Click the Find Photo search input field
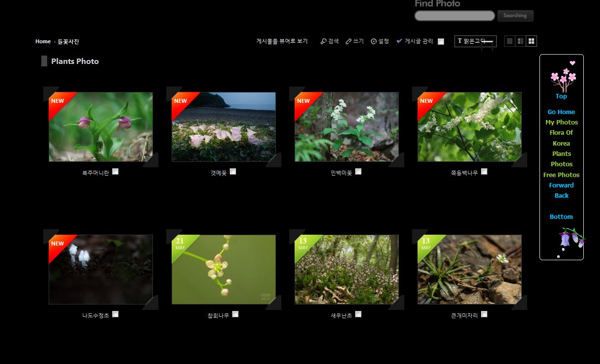 pos(454,16)
